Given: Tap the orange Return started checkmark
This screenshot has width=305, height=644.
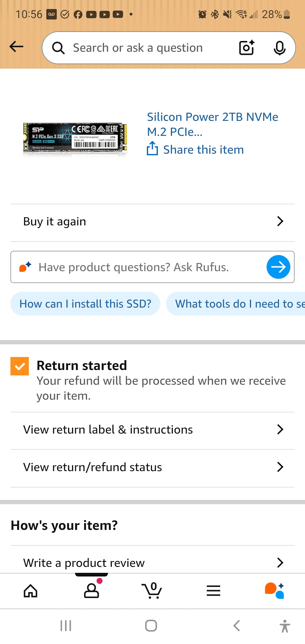Looking at the screenshot, I should click(x=20, y=366).
